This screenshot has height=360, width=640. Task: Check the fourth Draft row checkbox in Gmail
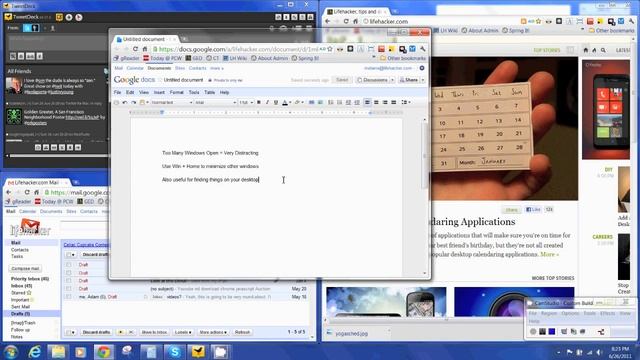pos(69,289)
